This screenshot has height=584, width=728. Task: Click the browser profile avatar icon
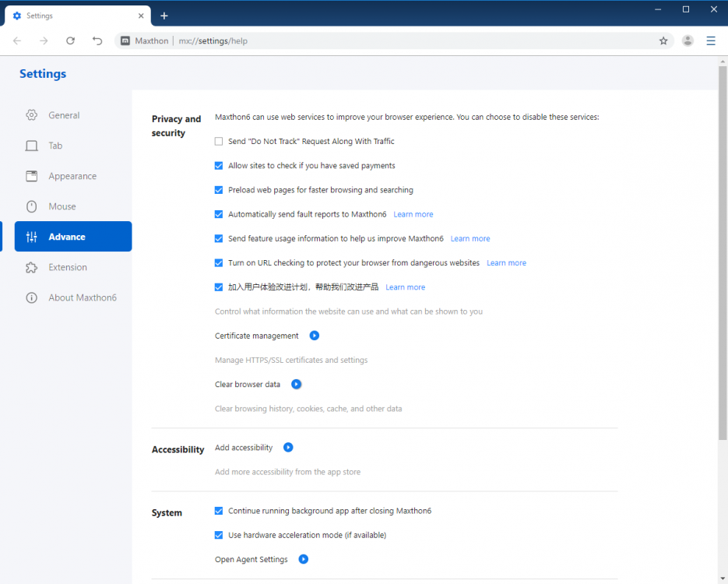click(688, 40)
